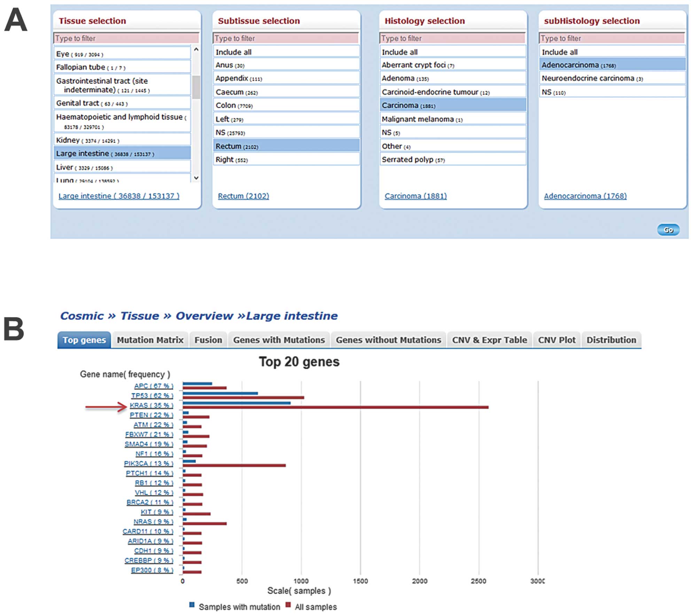The height and width of the screenshot is (616, 693).
Task: Click the red All samples legend swatch
Action: (288, 605)
